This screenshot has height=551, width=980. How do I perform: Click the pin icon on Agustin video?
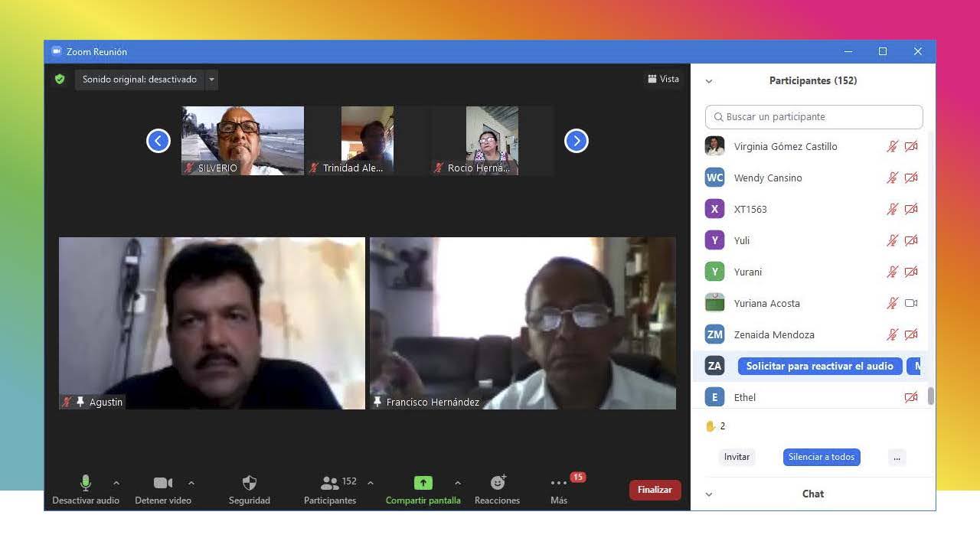(80, 402)
